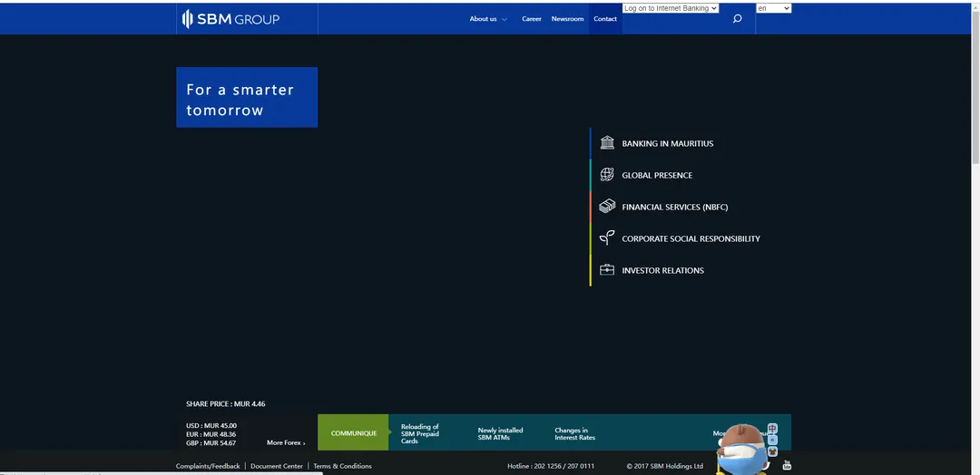Open the Document Center footer link
The width and height of the screenshot is (980, 475).
(x=276, y=466)
